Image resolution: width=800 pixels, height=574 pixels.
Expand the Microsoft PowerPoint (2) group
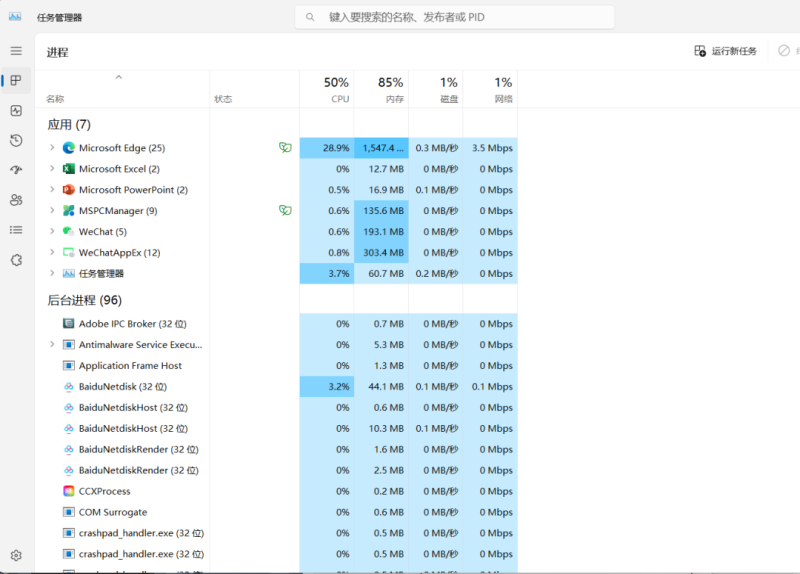[52, 189]
